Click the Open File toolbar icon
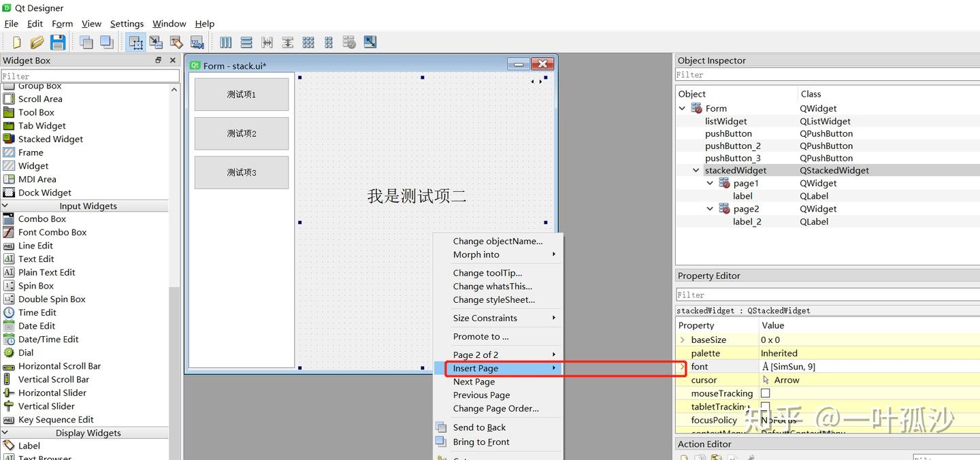Viewport: 980px width, 460px height. coord(37,42)
